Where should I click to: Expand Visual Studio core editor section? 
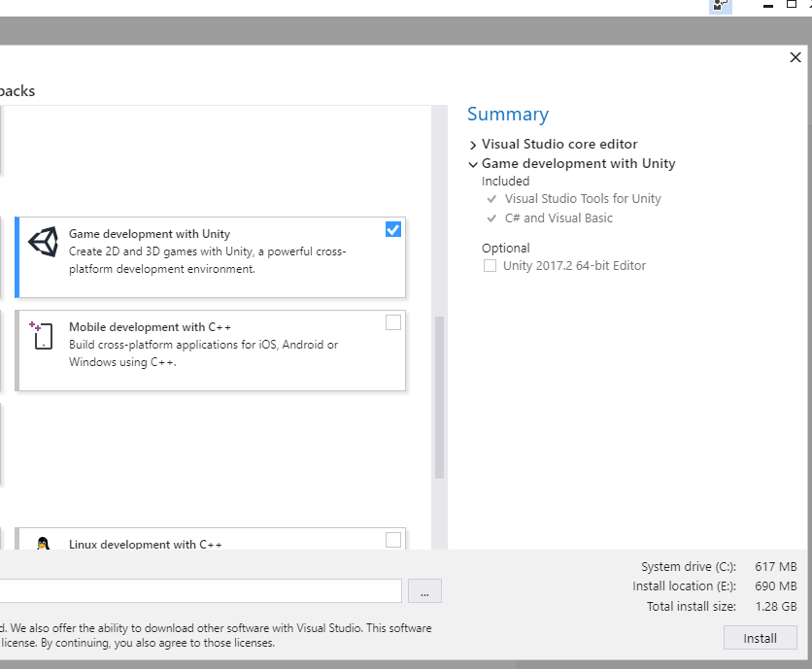tap(472, 145)
